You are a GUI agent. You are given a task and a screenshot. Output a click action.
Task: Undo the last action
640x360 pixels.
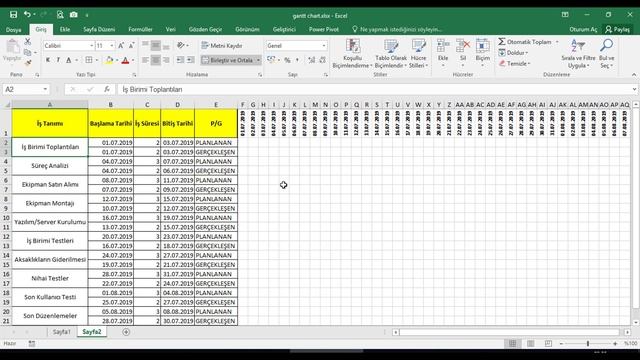tap(27, 15)
